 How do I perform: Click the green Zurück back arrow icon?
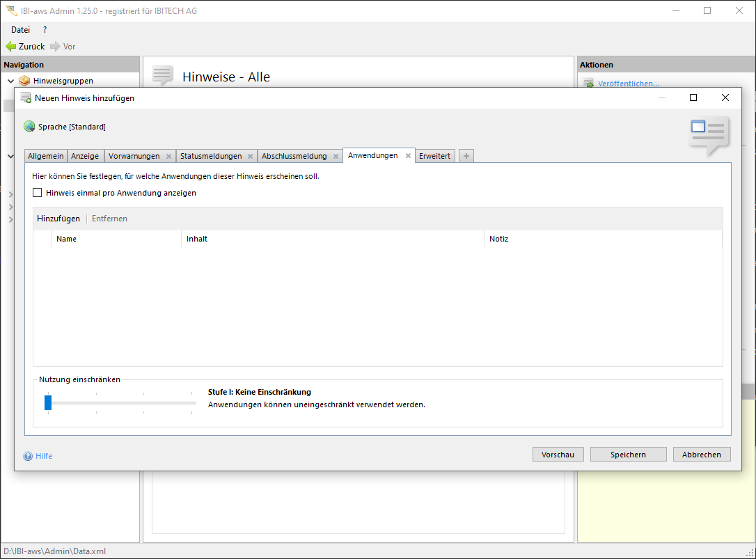pyautogui.click(x=10, y=47)
